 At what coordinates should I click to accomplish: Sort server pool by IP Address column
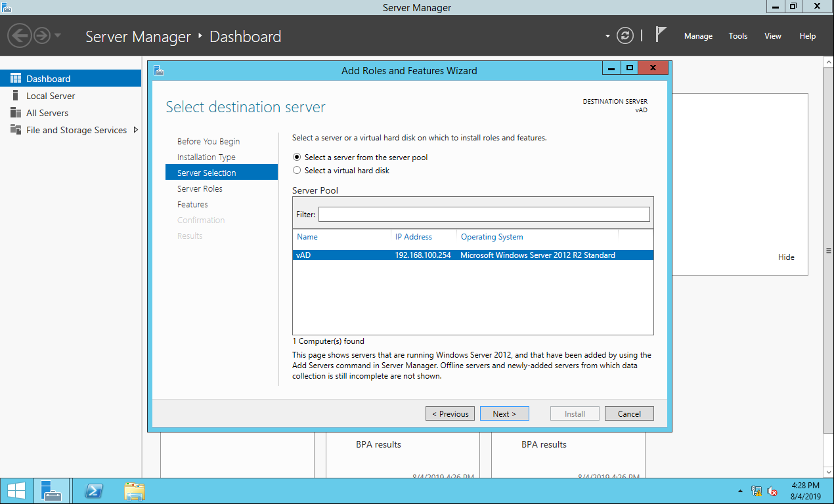(414, 237)
